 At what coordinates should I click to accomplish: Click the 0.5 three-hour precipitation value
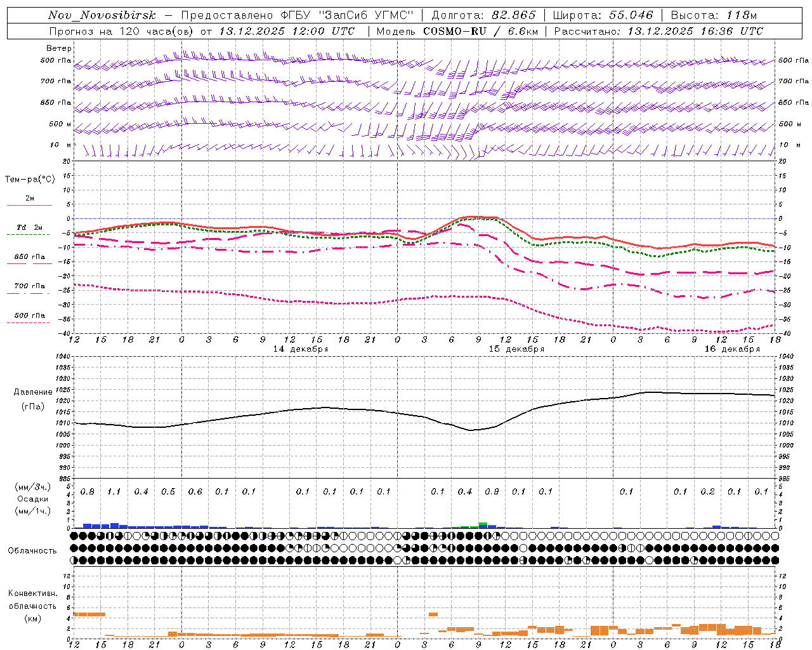pos(168,492)
